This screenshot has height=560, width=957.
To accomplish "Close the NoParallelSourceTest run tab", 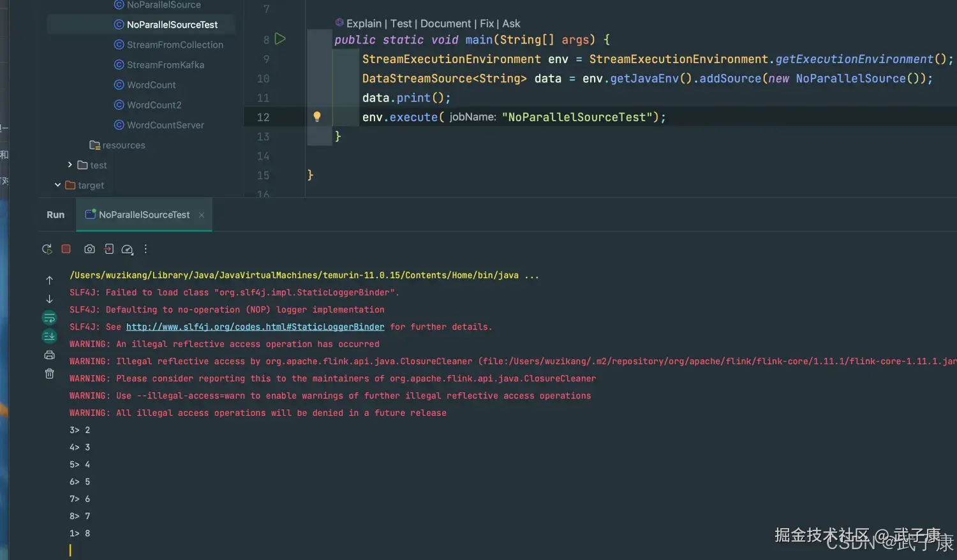I will tap(202, 215).
